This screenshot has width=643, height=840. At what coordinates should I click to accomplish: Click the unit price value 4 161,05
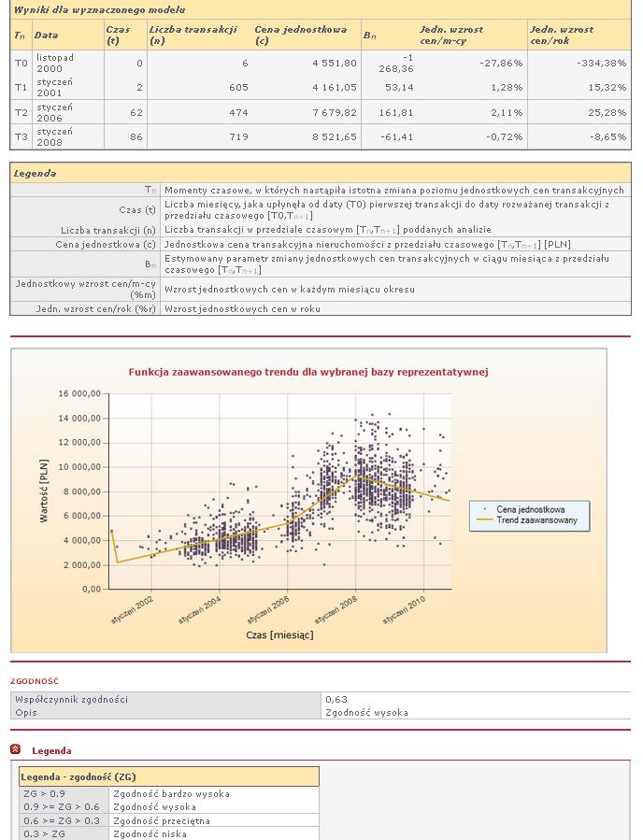(335, 87)
